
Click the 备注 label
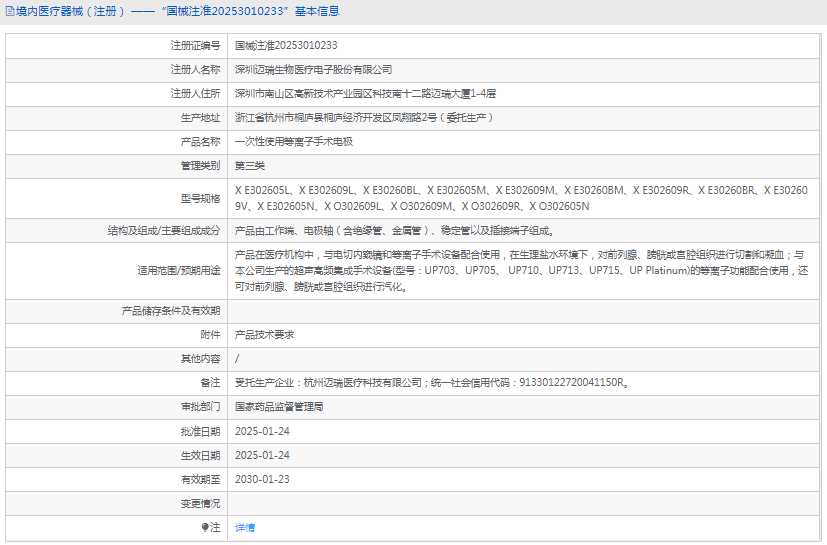(210, 383)
